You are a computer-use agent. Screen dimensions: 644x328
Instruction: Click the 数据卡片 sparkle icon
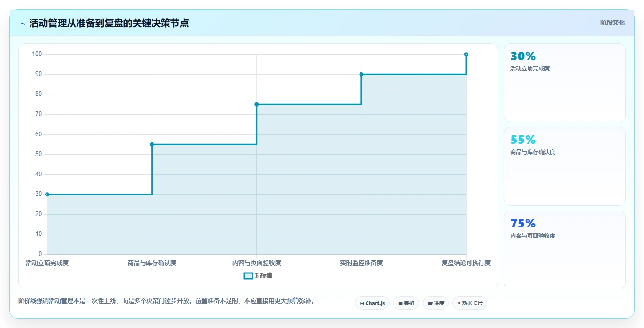pos(459,303)
